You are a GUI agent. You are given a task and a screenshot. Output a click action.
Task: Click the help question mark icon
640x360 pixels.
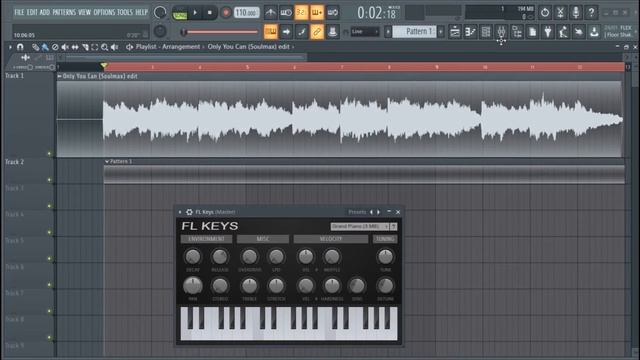click(x=591, y=13)
